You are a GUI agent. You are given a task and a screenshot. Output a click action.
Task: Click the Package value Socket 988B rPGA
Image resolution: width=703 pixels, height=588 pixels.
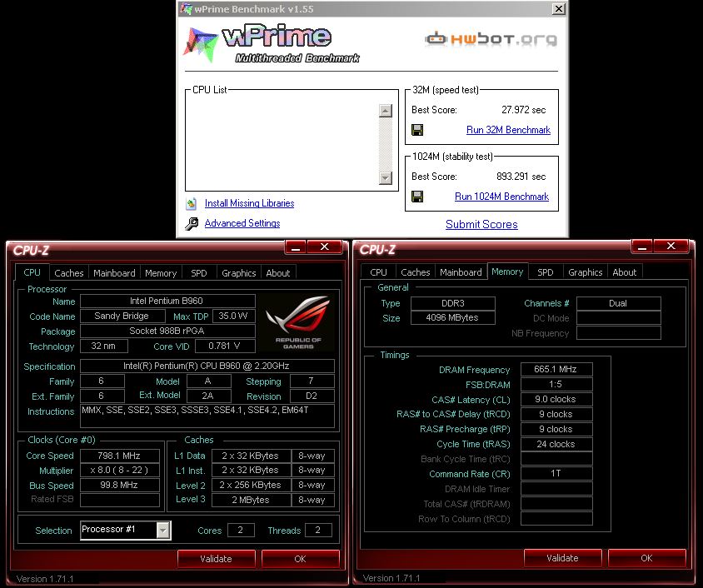pyautogui.click(x=167, y=331)
